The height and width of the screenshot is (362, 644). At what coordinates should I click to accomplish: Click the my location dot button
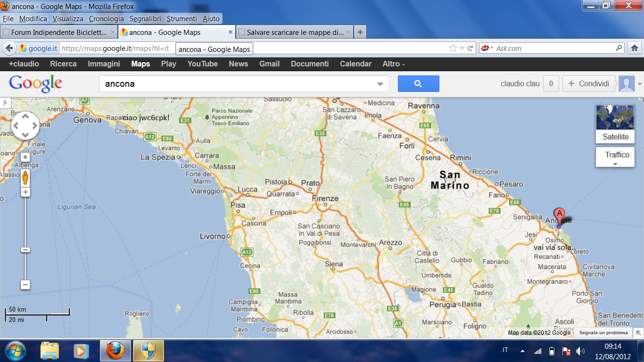coord(25,157)
